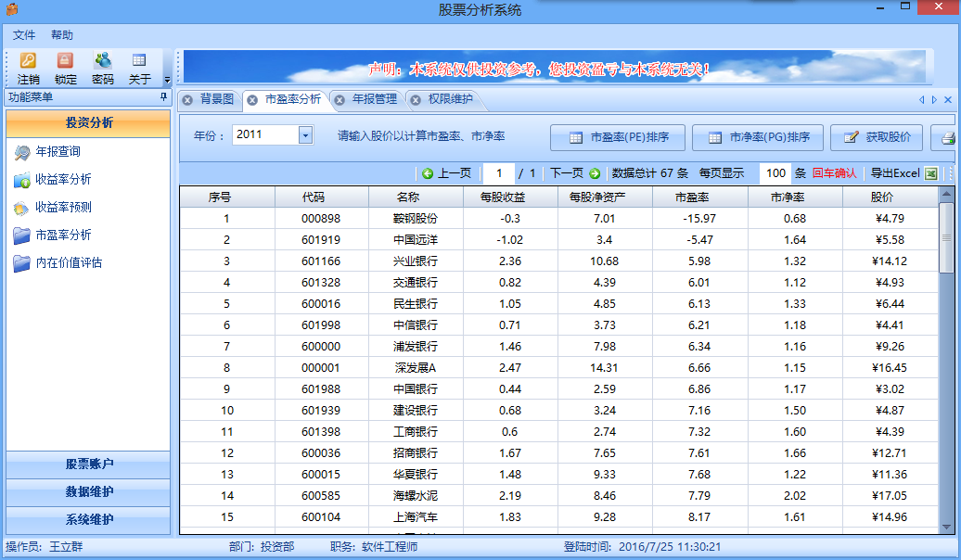The width and height of the screenshot is (961, 560).
Task: Click the app icon in title bar
Action: (x=12, y=9)
